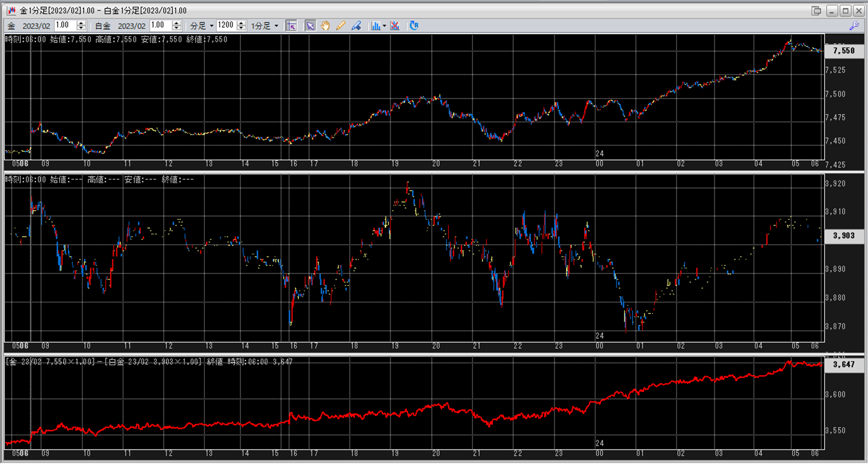Expand the 分足 chart type dropdown
The image size is (868, 464).
click(211, 26)
